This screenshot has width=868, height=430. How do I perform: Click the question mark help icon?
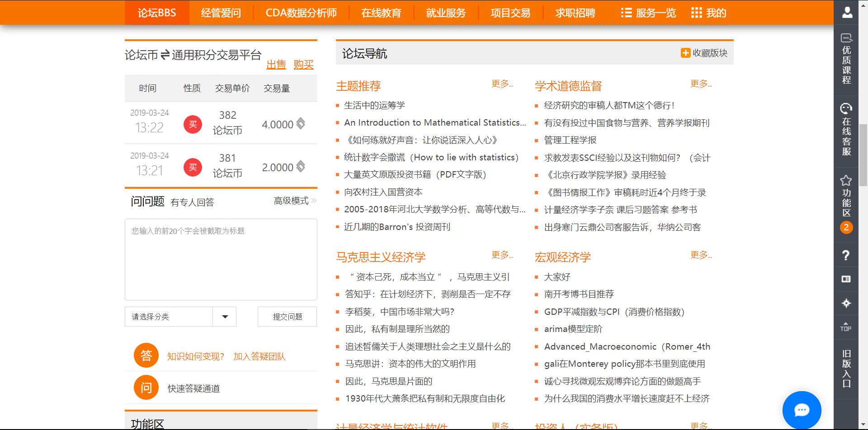846,256
